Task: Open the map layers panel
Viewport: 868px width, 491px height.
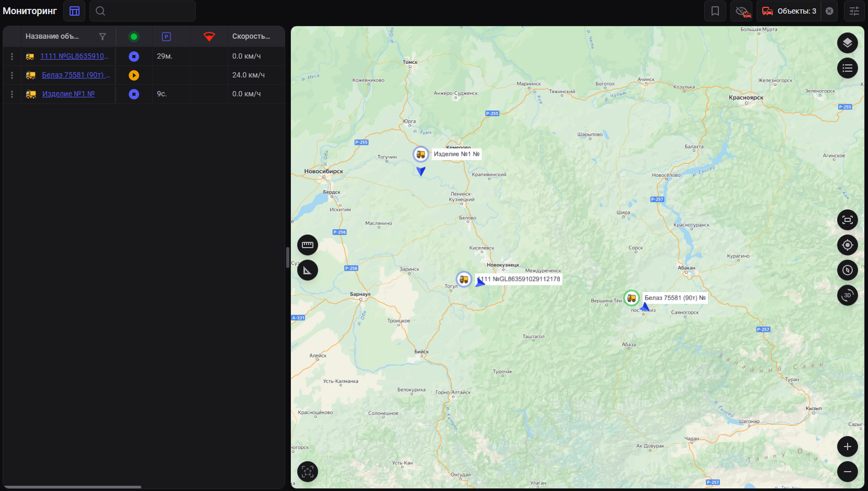Action: pyautogui.click(x=847, y=43)
